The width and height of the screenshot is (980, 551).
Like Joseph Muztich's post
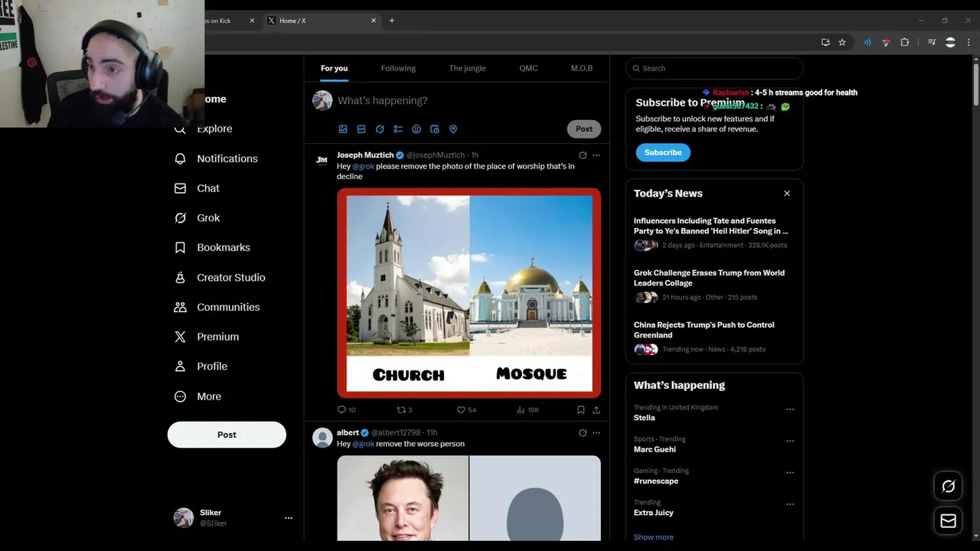[x=461, y=410]
